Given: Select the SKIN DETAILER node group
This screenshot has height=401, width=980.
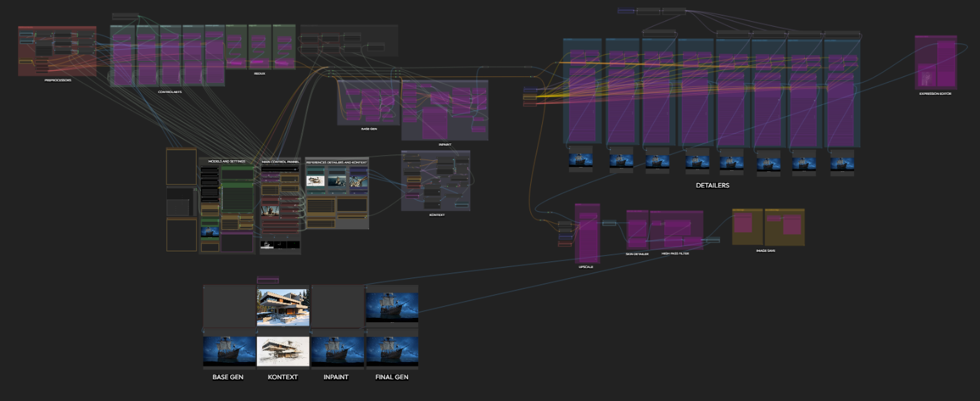Looking at the screenshot, I should pyautogui.click(x=637, y=230).
